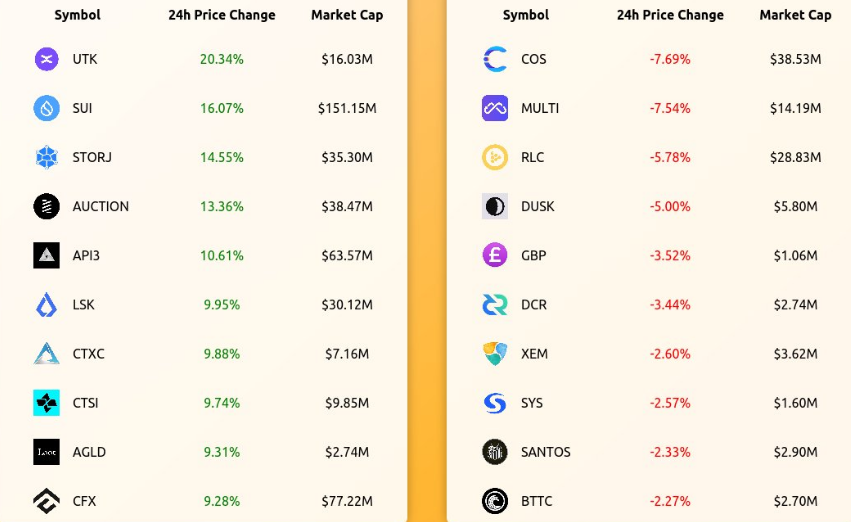Click the BTTC black spiral icon

point(495,501)
